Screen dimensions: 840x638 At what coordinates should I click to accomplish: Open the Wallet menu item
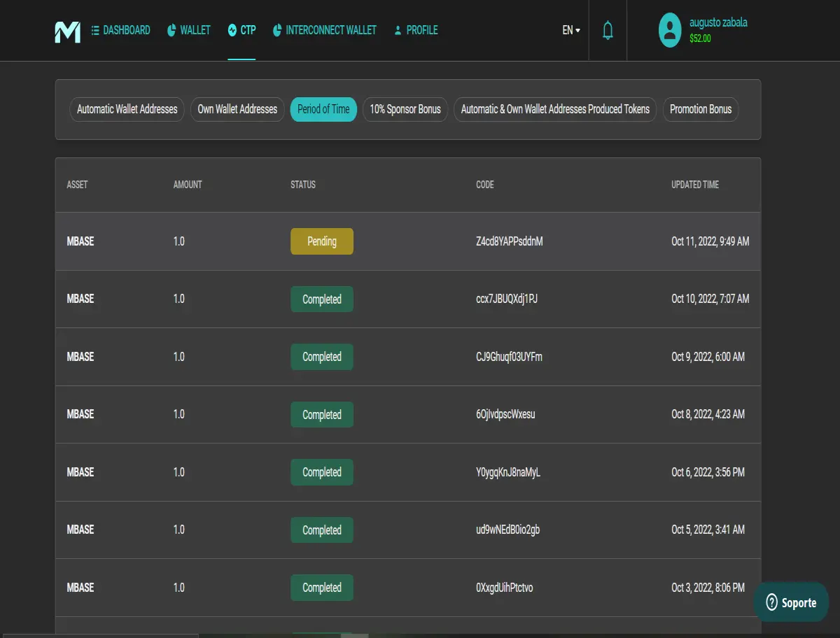[189, 30]
